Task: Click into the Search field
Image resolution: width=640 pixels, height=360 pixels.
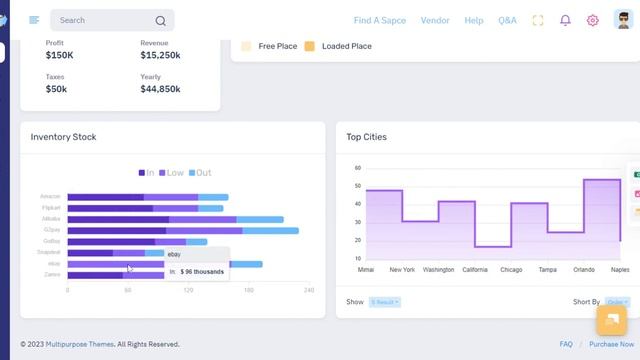Action: [112, 20]
